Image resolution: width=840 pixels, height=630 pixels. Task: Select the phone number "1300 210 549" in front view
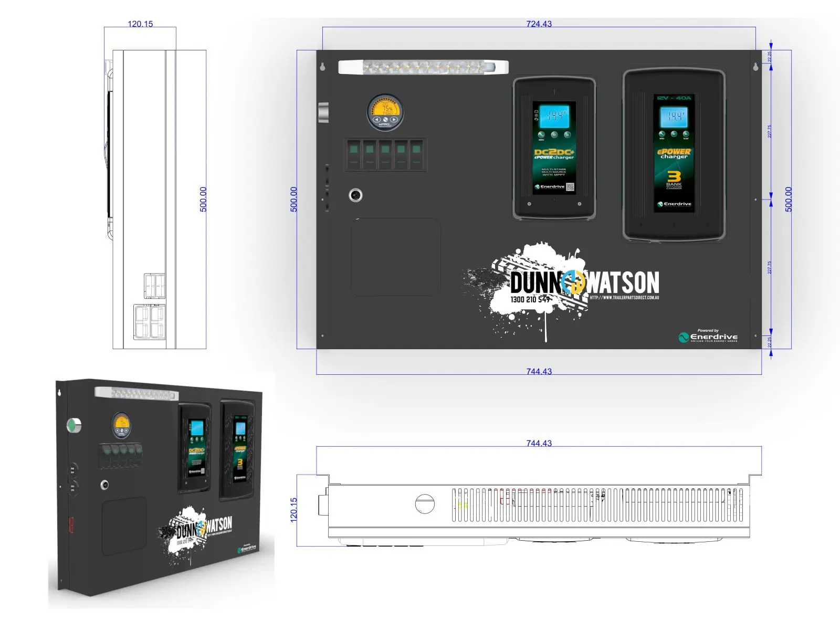click(530, 299)
